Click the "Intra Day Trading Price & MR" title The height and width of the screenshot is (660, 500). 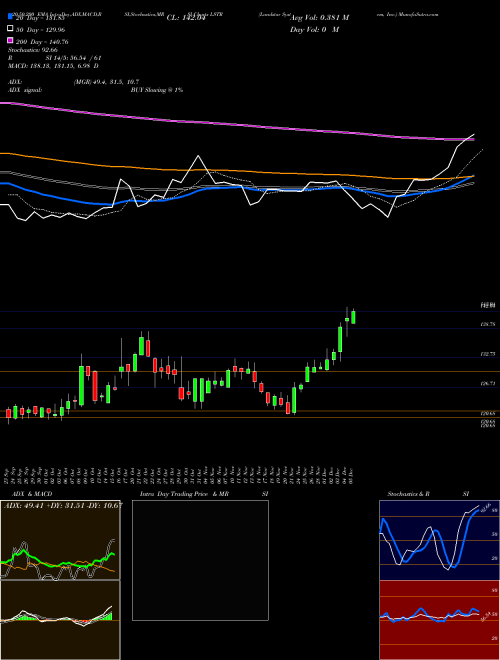click(184, 494)
